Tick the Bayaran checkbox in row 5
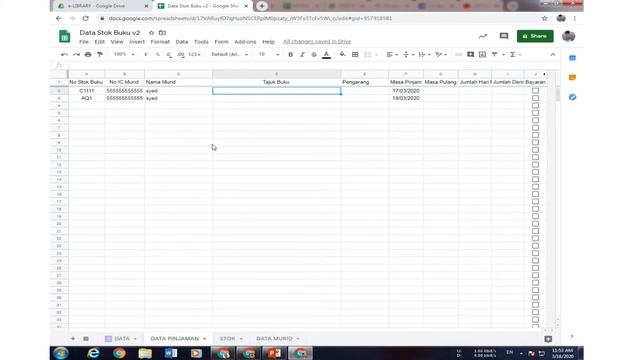 pos(535,113)
